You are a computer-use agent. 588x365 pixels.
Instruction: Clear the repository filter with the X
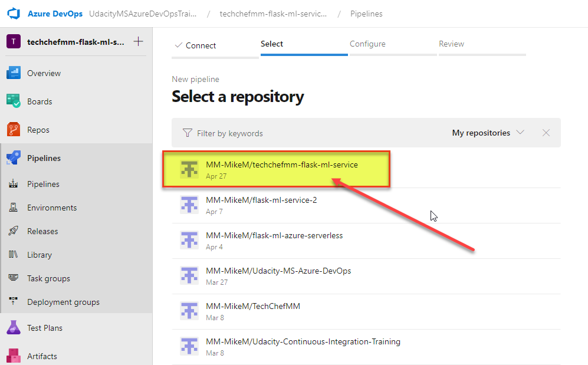[x=546, y=133]
